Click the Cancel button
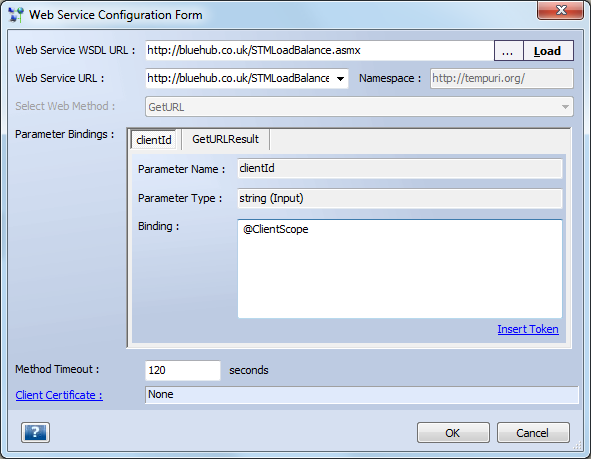The image size is (591, 459). click(x=533, y=433)
